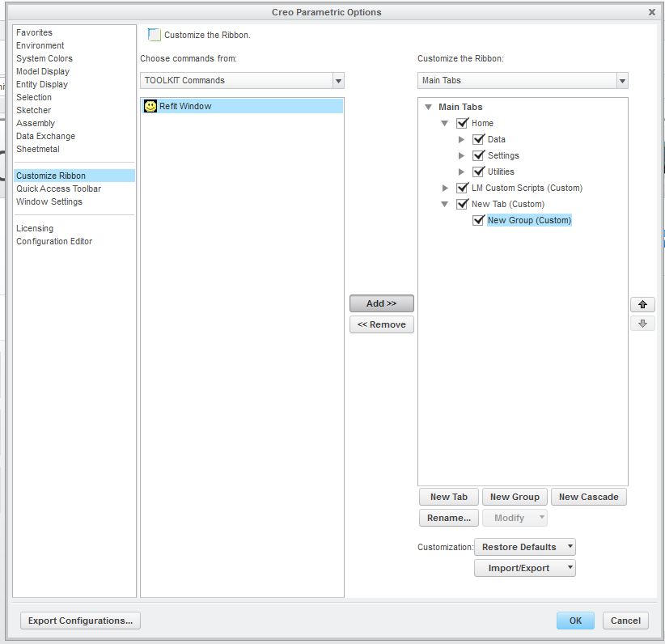This screenshot has height=644, width=665.
Task: Click the << Remove button
Action: (x=381, y=324)
